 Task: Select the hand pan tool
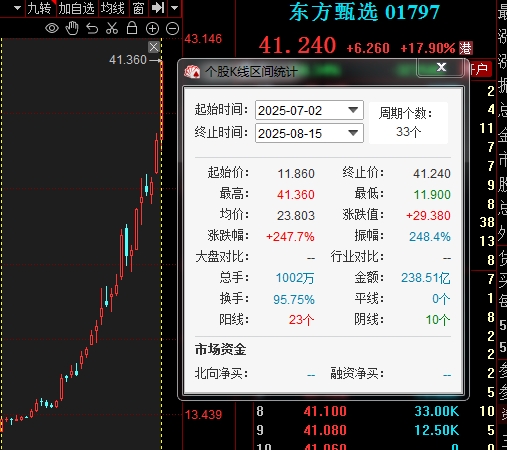coord(72,28)
